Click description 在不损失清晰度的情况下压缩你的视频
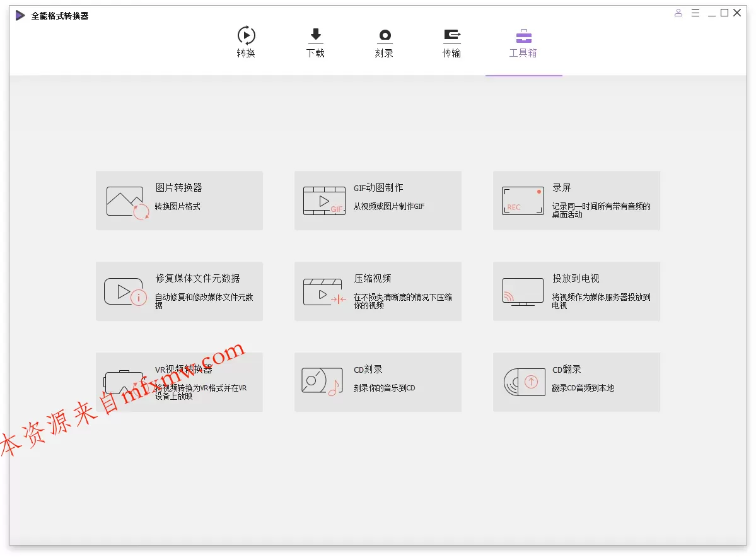 coord(402,301)
